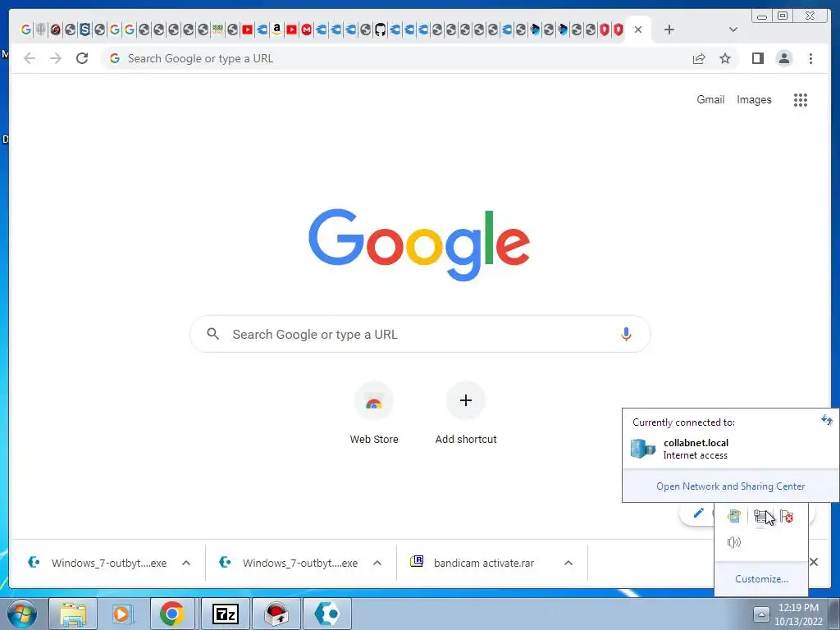Bookmark this tab with the star icon
The height and width of the screenshot is (630, 840).
tap(725, 58)
